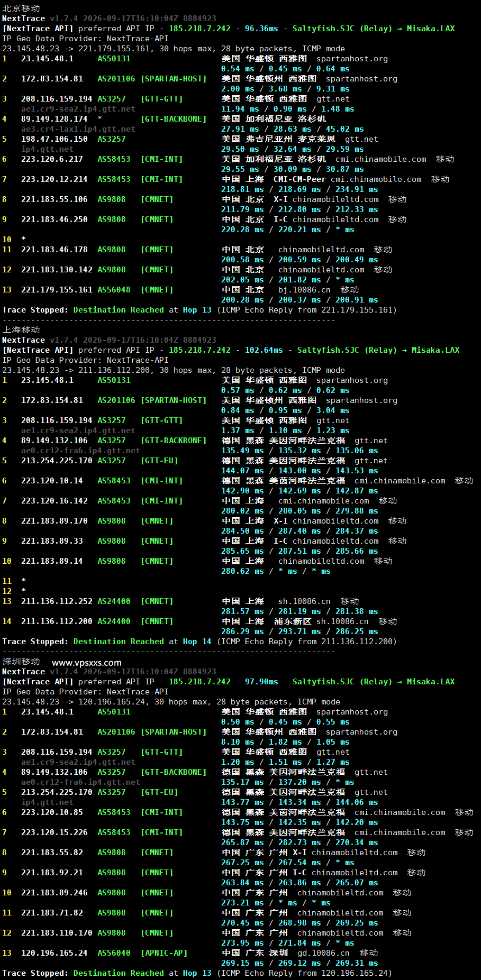The height and width of the screenshot is (980, 481).
Task: Click hostname ae3.cr4-lax1.ip4.gtt.net
Action: tap(78, 129)
